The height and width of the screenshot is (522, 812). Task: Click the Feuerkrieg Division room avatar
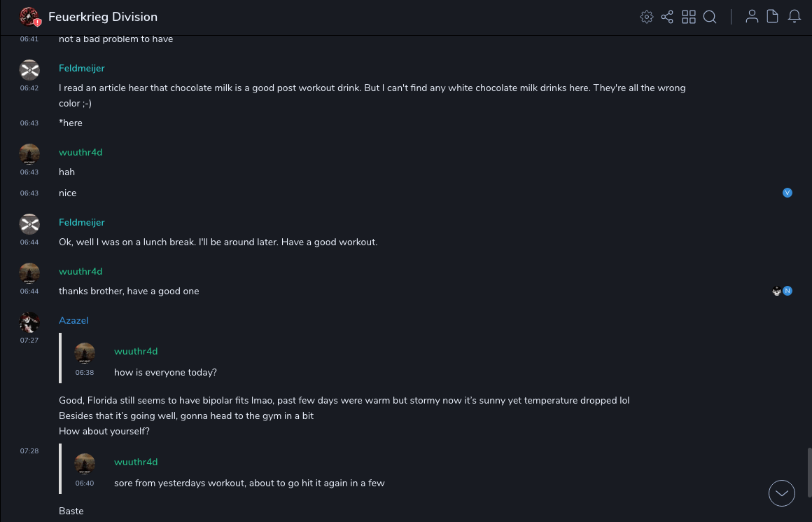point(29,17)
